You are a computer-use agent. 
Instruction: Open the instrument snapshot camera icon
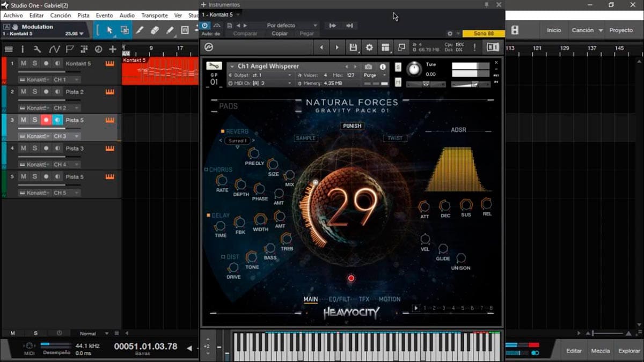368,67
